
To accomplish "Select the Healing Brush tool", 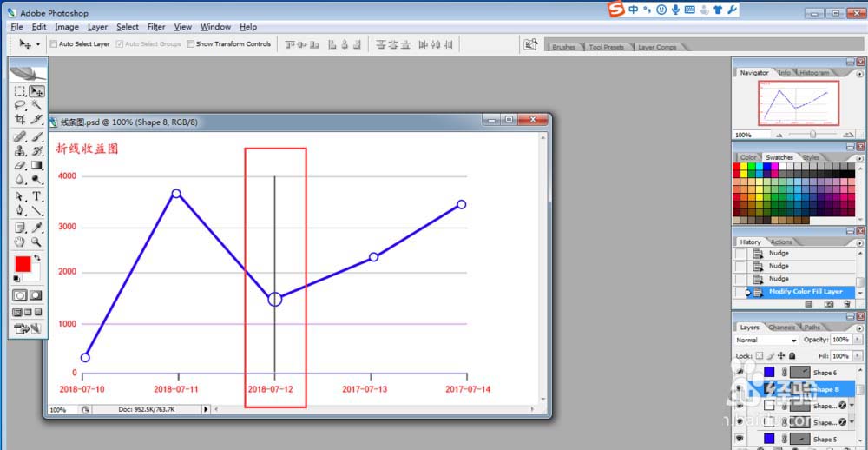I will coord(20,136).
